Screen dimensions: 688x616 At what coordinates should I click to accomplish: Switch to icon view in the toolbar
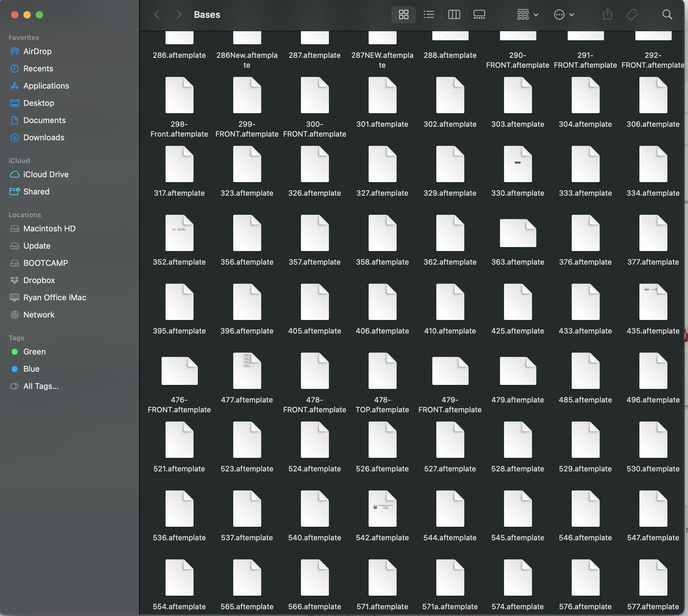403,14
